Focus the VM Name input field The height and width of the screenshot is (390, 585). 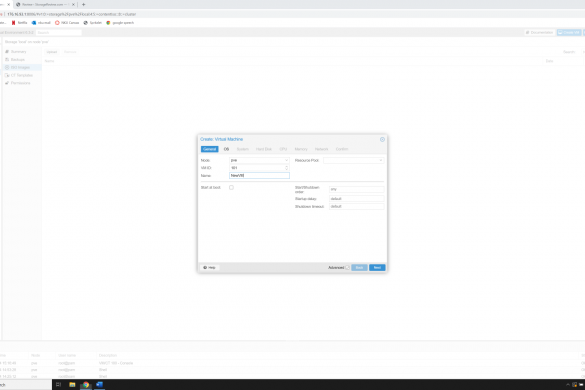[259, 175]
